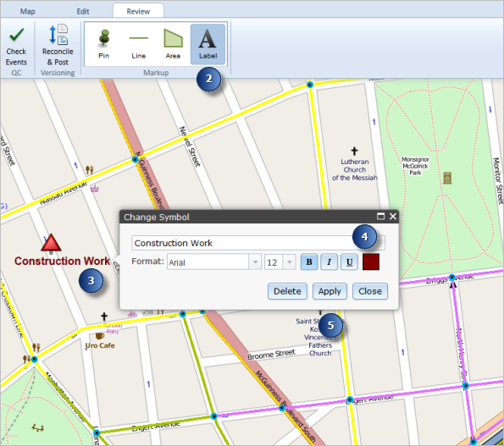
Task: Click the Construction Work text field
Action: pyautogui.click(x=258, y=243)
